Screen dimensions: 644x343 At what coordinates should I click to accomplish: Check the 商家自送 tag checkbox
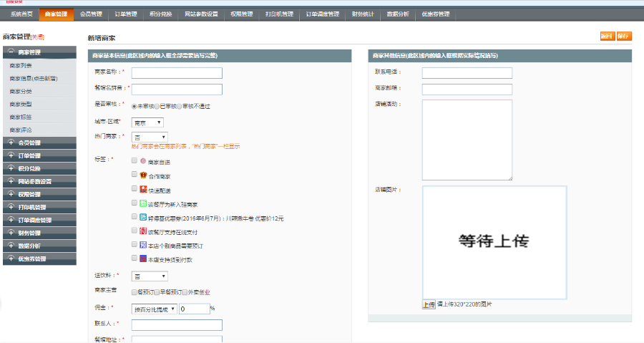click(x=134, y=161)
